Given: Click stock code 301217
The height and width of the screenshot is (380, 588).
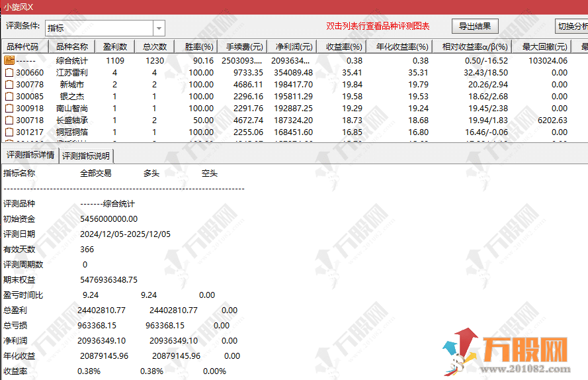Looking at the screenshot, I should 30,132.
